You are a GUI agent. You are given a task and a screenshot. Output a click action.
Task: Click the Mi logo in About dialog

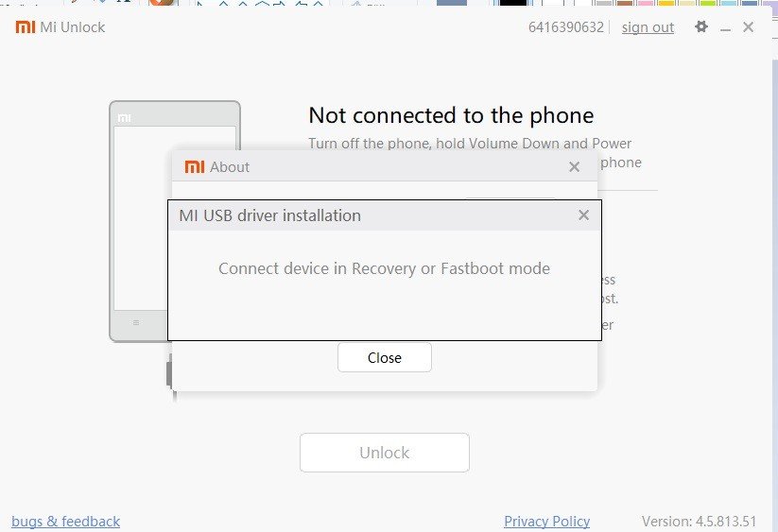195,166
